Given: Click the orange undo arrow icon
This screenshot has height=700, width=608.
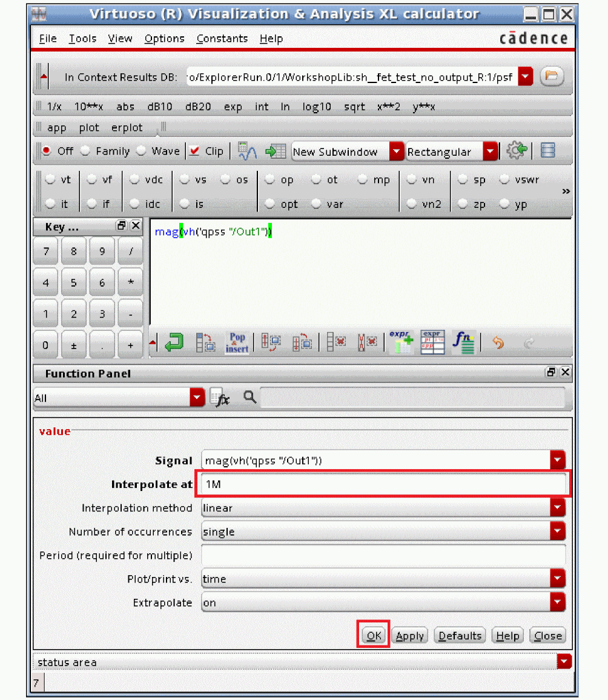Looking at the screenshot, I should [498, 343].
